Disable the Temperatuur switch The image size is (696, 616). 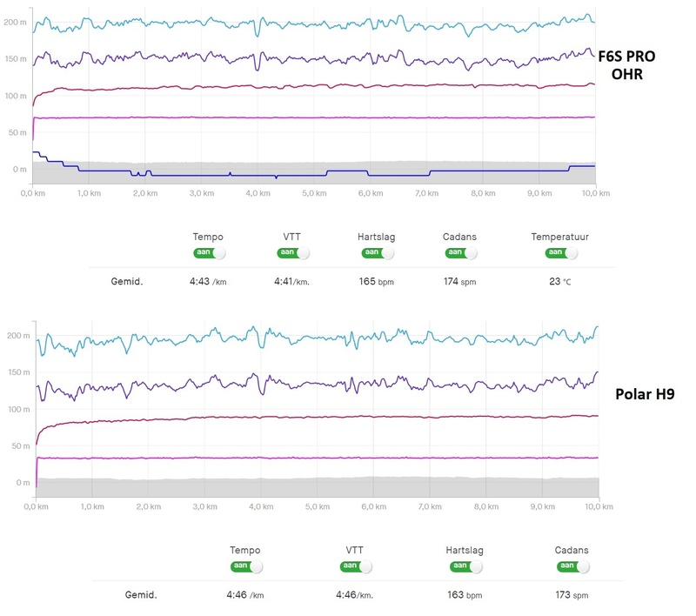click(x=561, y=253)
